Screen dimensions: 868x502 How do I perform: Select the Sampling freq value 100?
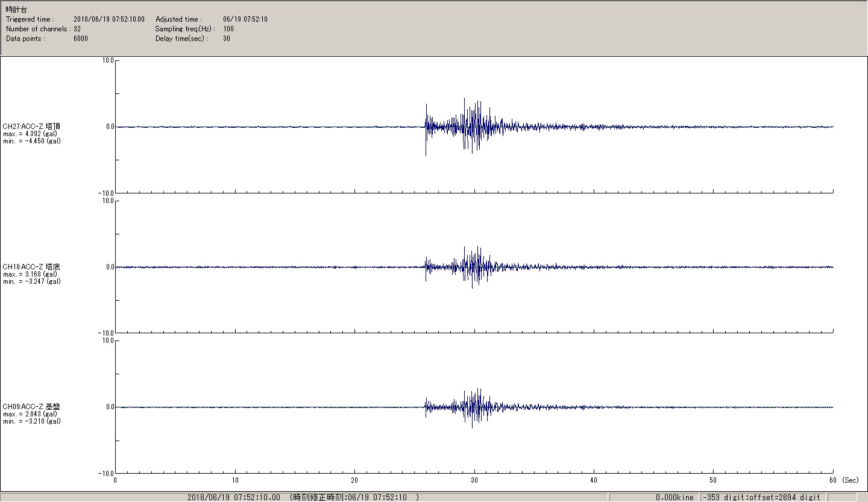(228, 29)
